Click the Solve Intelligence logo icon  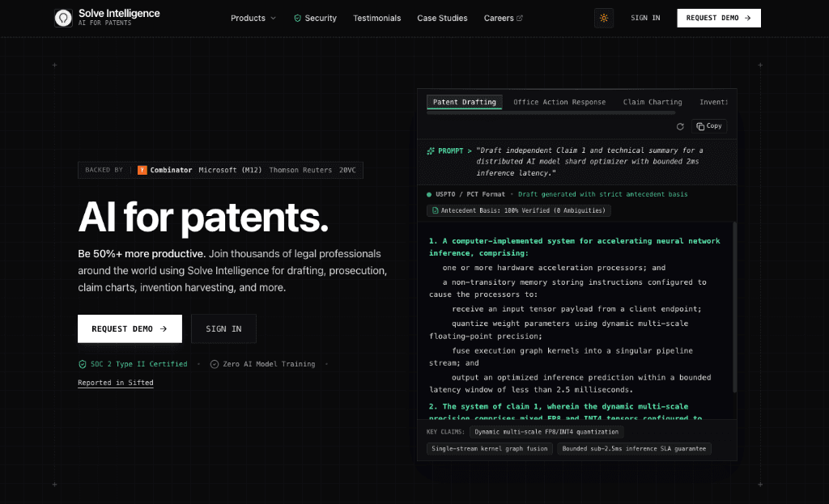[63, 18]
